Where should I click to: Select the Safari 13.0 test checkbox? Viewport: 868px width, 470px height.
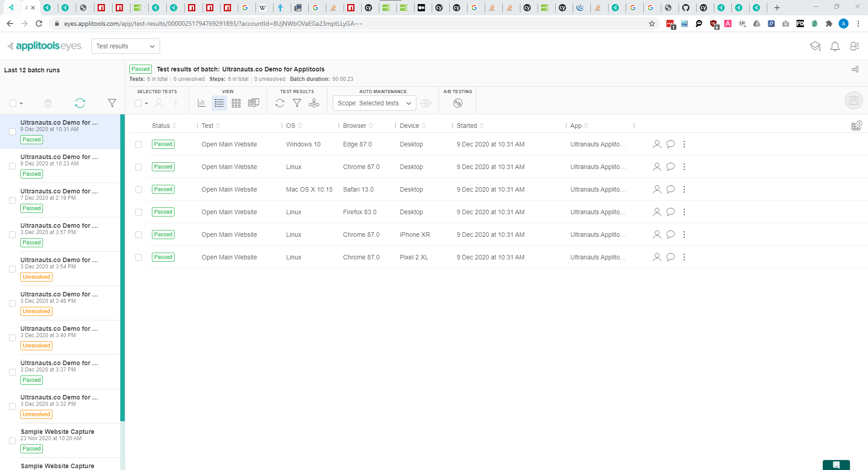(x=138, y=190)
